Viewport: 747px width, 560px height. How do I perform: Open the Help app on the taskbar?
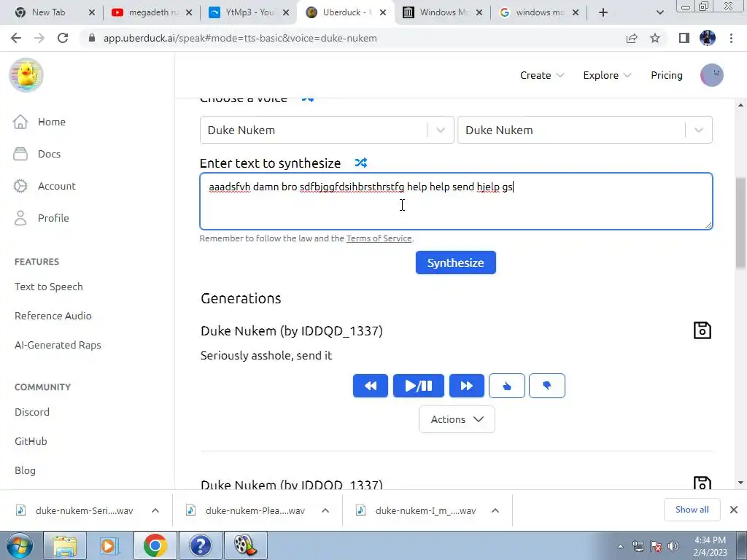(200, 545)
